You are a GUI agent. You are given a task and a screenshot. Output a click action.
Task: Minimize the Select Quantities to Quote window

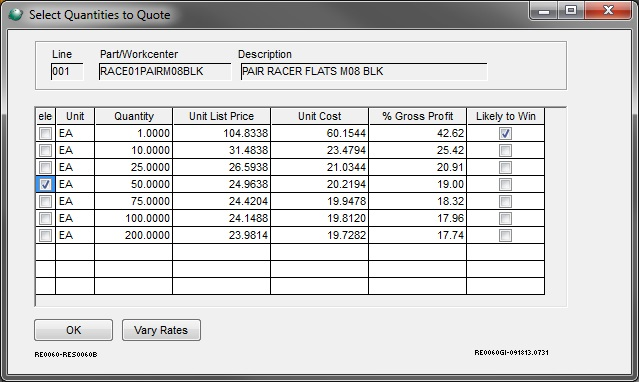point(544,11)
